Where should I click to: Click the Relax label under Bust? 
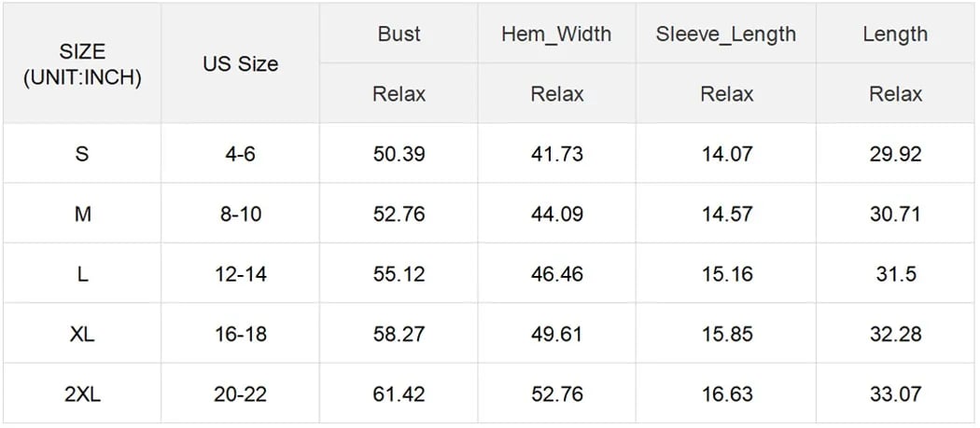point(399,94)
